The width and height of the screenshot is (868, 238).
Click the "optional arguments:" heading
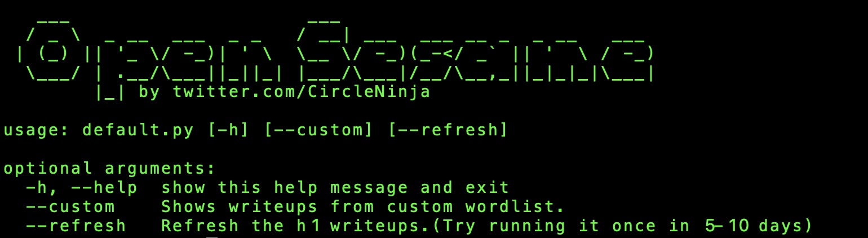click(x=110, y=169)
